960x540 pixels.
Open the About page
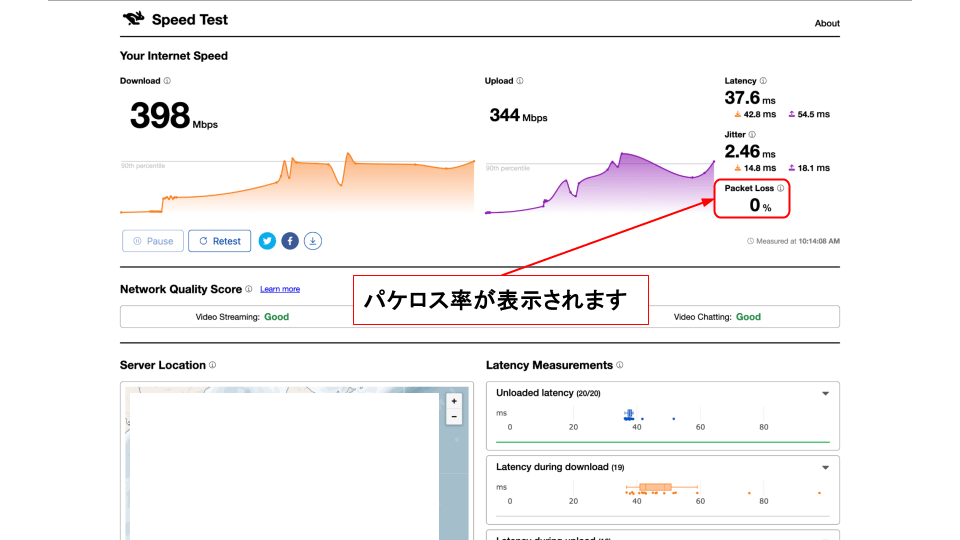tap(827, 23)
